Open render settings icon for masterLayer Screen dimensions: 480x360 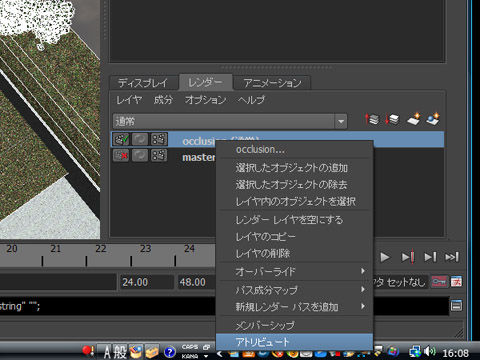pos(159,155)
